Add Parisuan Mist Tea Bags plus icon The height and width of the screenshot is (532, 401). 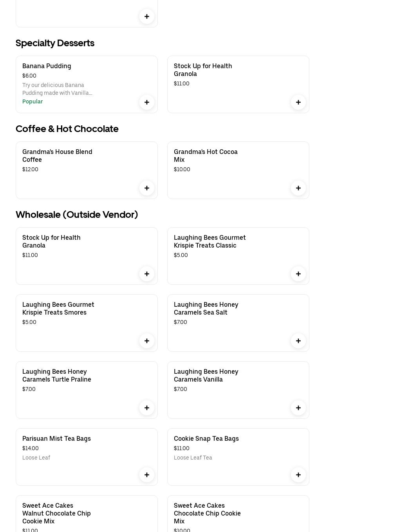click(147, 475)
